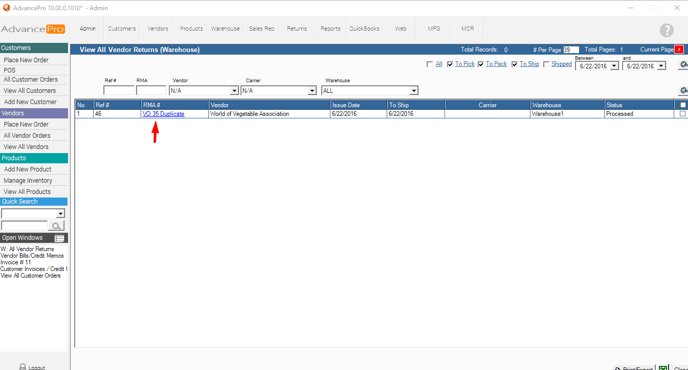Open the MCR menu
This screenshot has width=688, height=370.
pyautogui.click(x=467, y=29)
